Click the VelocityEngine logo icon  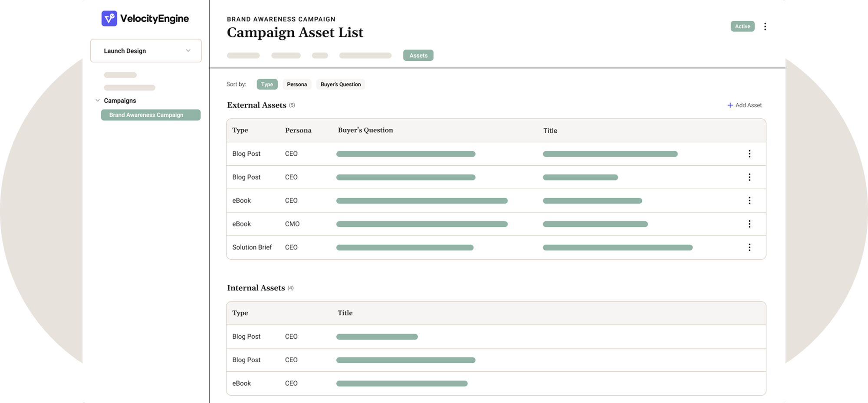tap(109, 18)
